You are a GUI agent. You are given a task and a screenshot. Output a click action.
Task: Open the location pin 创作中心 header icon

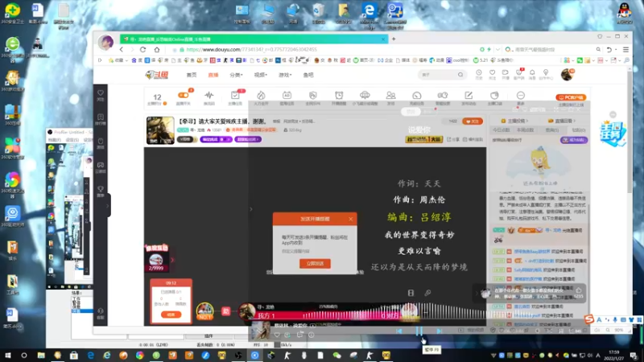(546, 72)
